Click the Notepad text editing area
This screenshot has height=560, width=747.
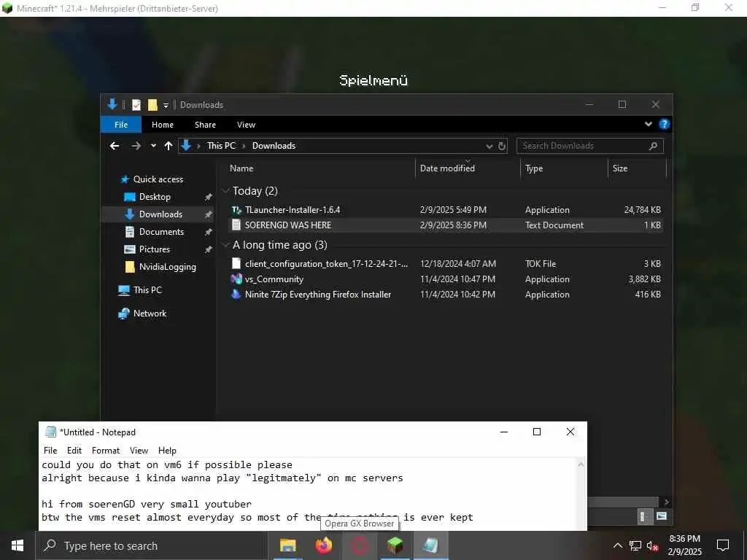pos(308,494)
